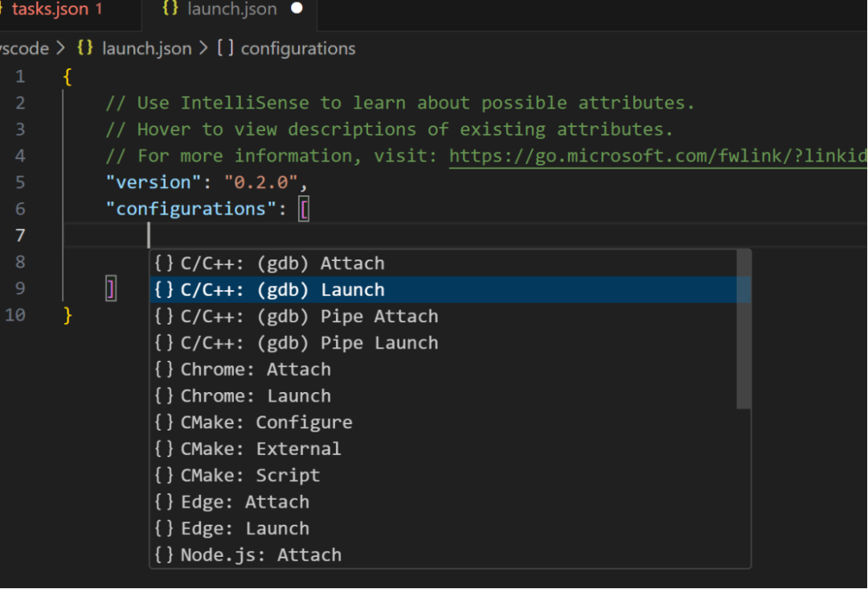Click the closing square bracket on line 9

point(111,289)
